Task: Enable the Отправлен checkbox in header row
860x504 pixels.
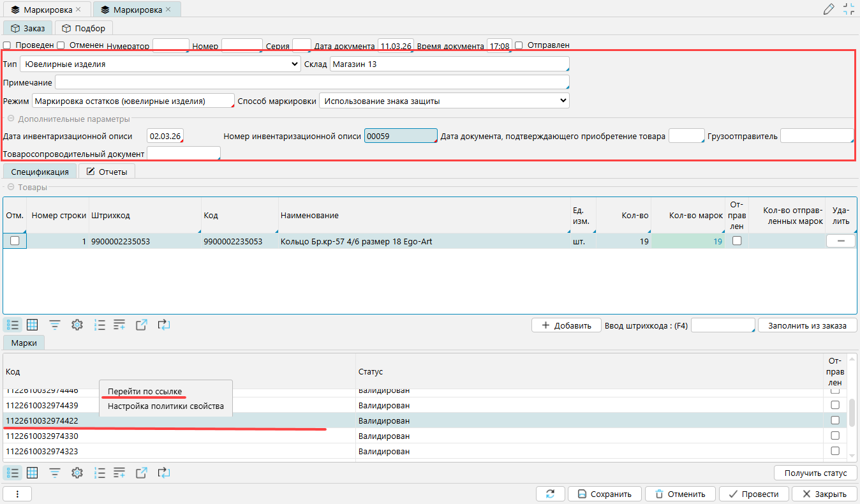Action: click(519, 45)
